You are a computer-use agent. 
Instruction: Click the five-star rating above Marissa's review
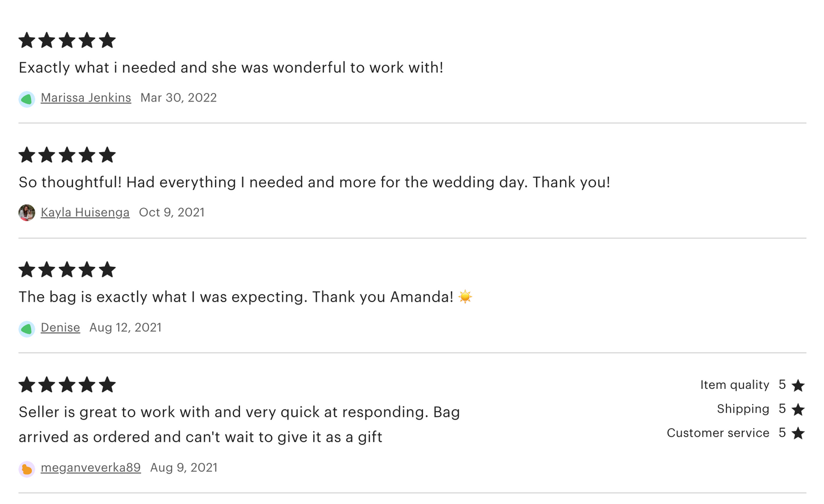pyautogui.click(x=67, y=40)
